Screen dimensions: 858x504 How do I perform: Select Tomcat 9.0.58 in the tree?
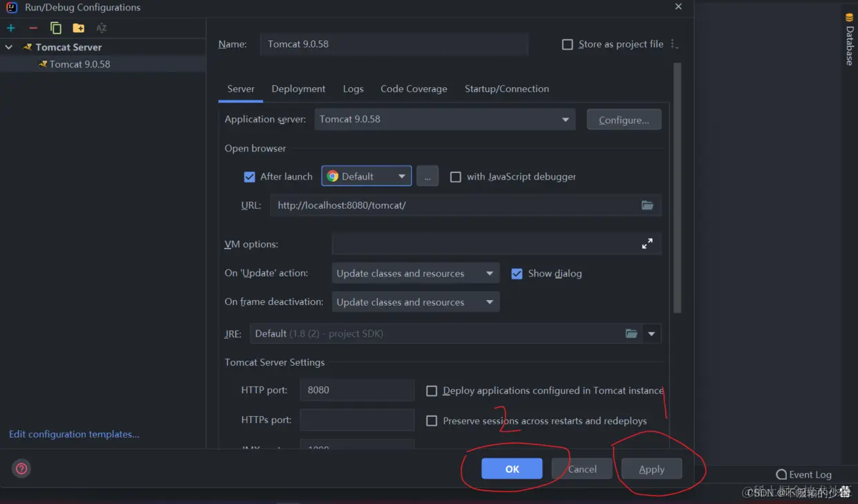(80, 64)
